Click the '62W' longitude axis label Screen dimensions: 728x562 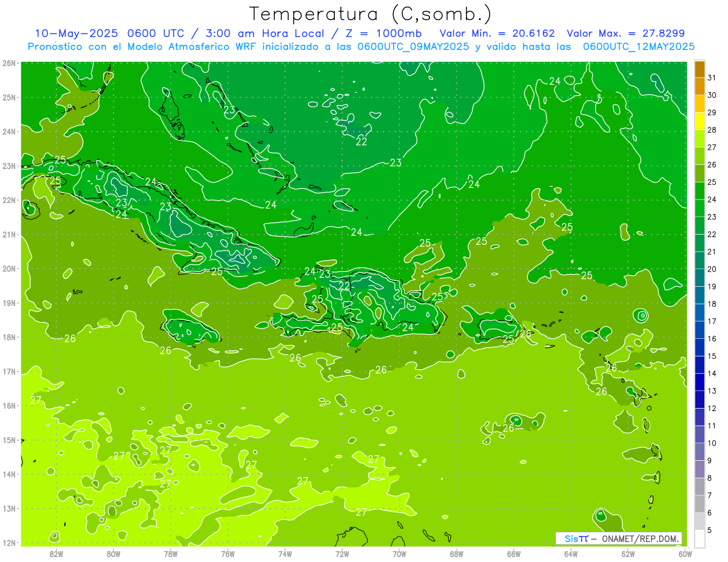tap(628, 553)
